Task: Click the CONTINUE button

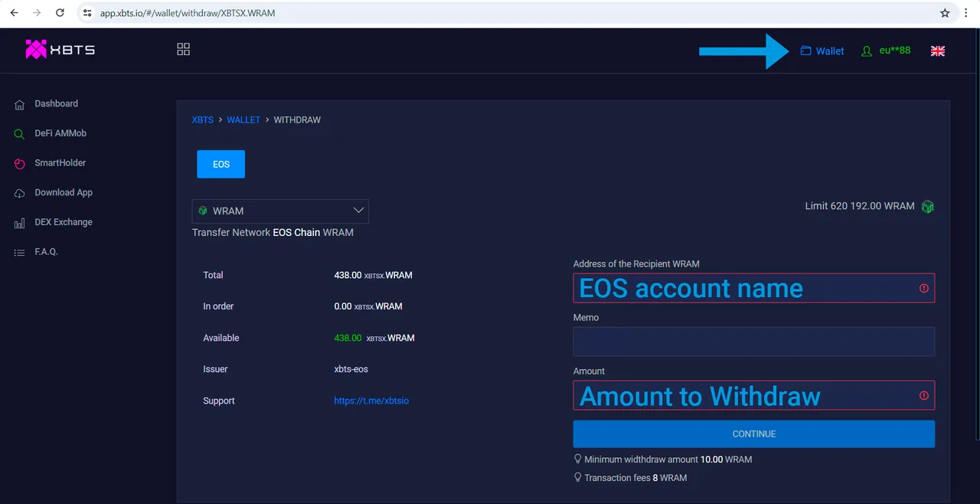Action: coord(753,434)
